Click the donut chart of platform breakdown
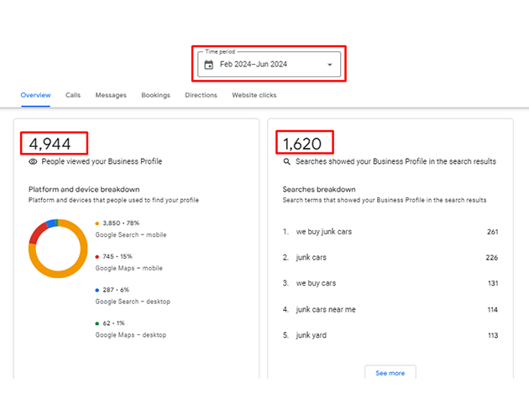 (x=58, y=249)
